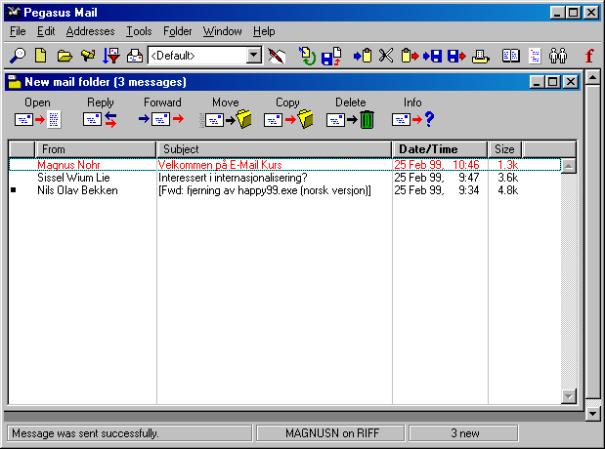The width and height of the screenshot is (605, 449).
Task: Click subject 'Velkommen på E-Mail Kurs'
Action: pos(220,165)
